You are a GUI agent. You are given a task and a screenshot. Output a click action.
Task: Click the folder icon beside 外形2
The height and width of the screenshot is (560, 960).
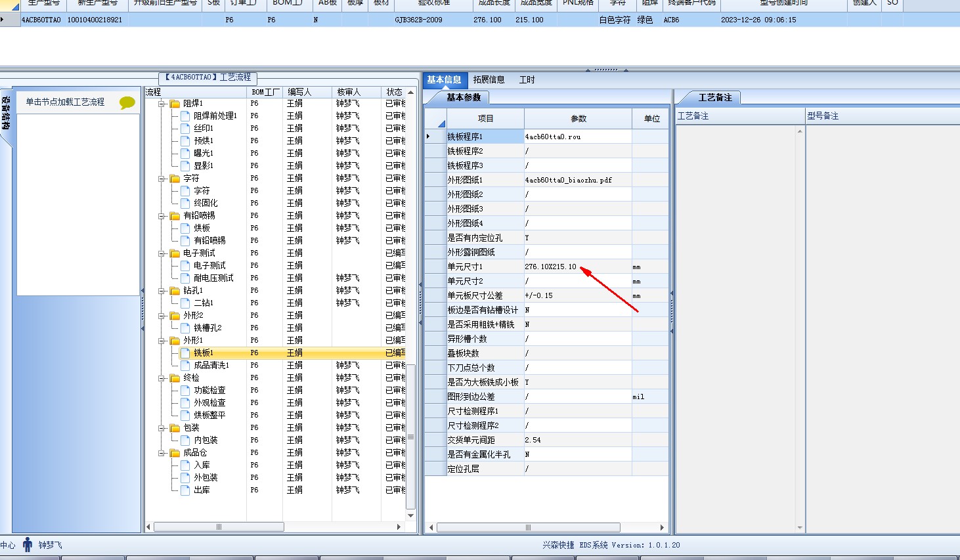click(175, 316)
